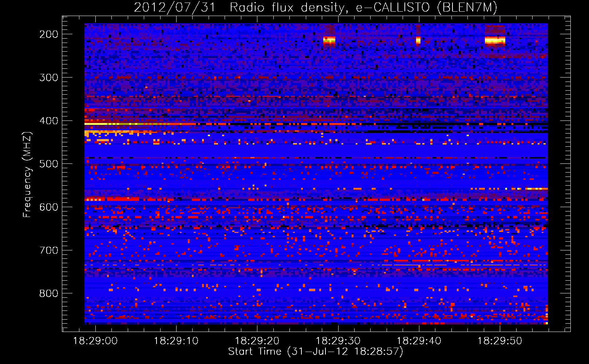Click the 18:29:50 time tick label
The height and width of the screenshot is (364, 589).
[x=500, y=341]
